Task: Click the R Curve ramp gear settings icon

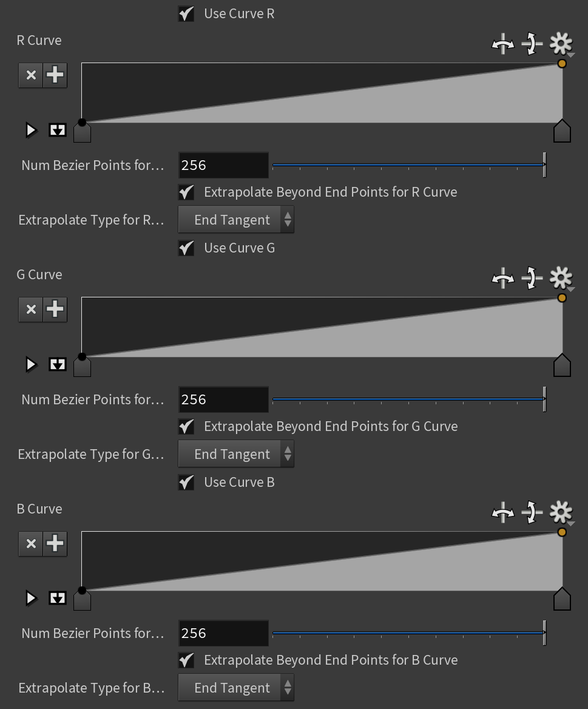Action: tap(561, 44)
